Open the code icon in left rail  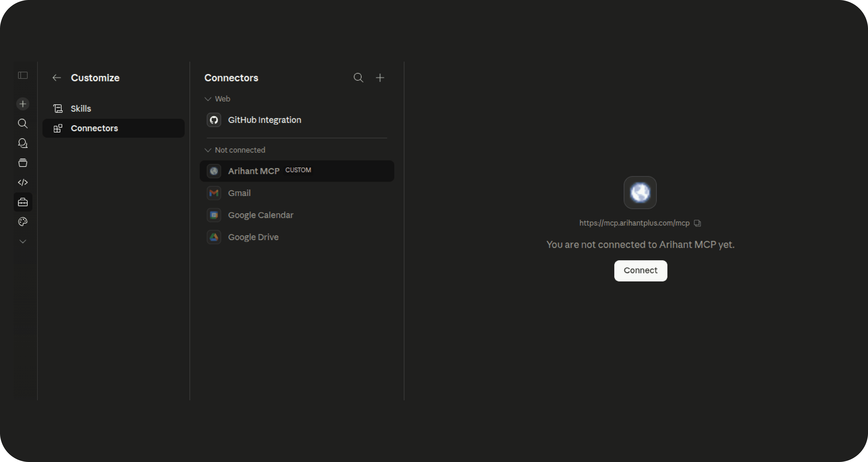[23, 183]
